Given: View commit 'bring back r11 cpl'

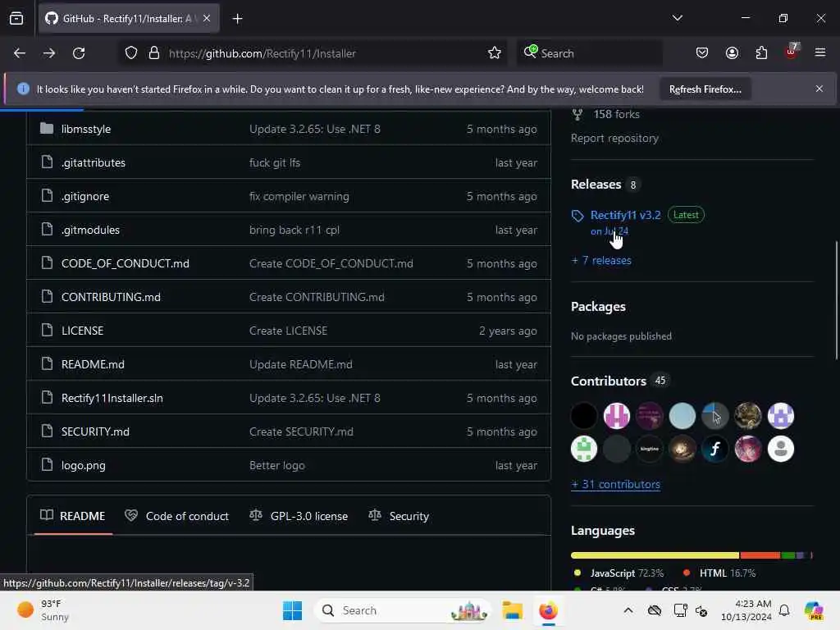Looking at the screenshot, I should [x=294, y=231].
